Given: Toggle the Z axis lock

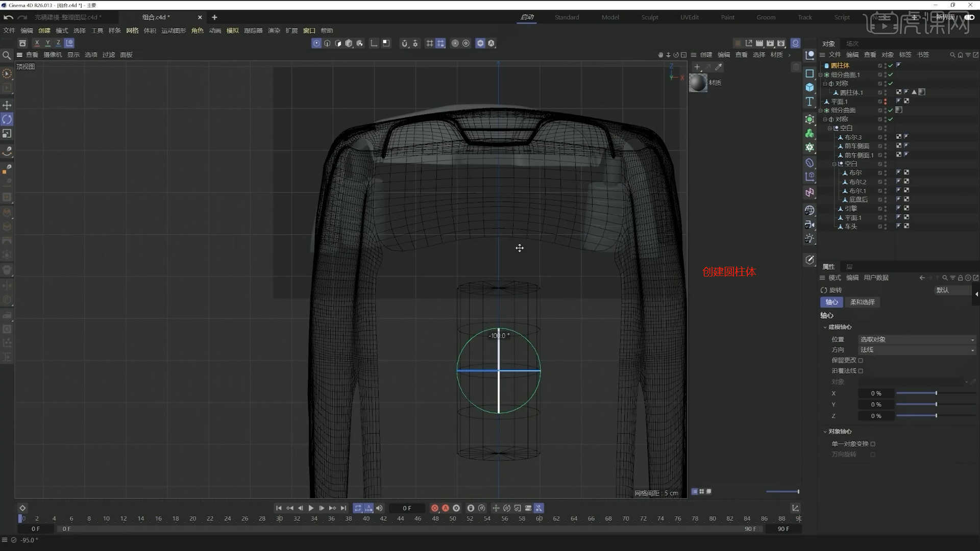Looking at the screenshot, I should [x=58, y=43].
